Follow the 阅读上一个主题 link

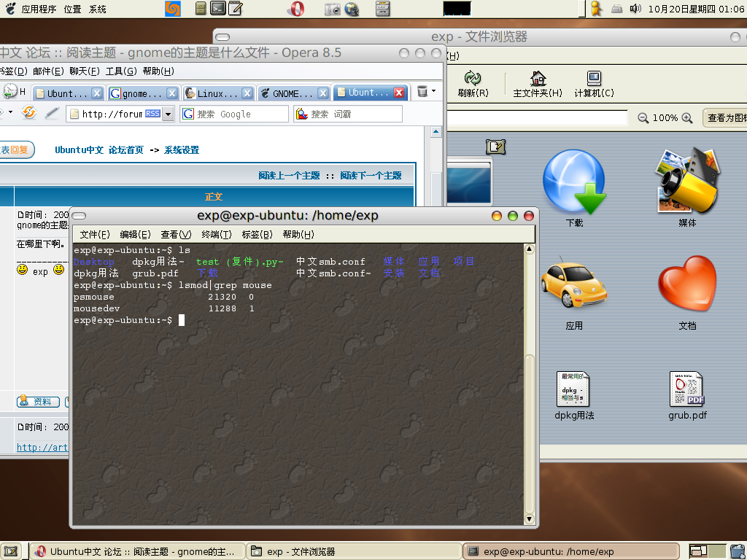(289, 176)
